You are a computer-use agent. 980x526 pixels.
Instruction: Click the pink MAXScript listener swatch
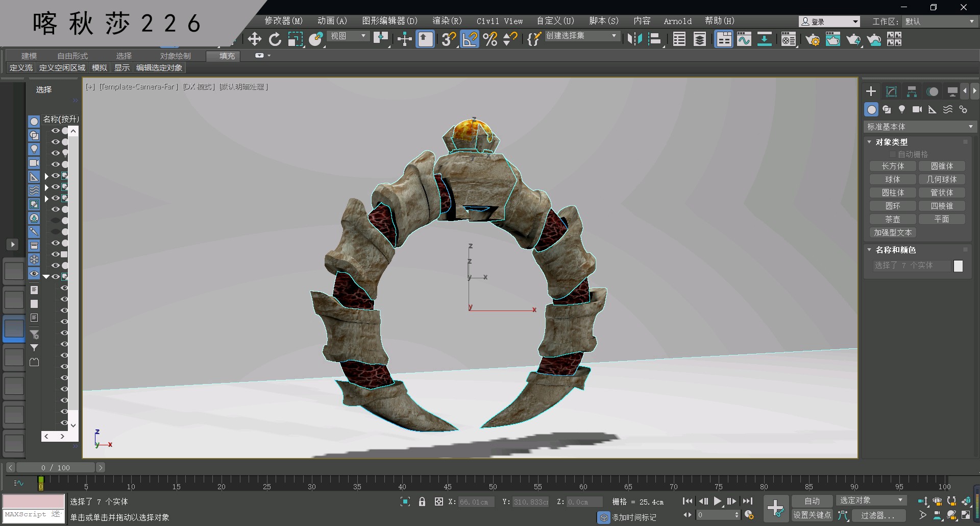coord(34,501)
